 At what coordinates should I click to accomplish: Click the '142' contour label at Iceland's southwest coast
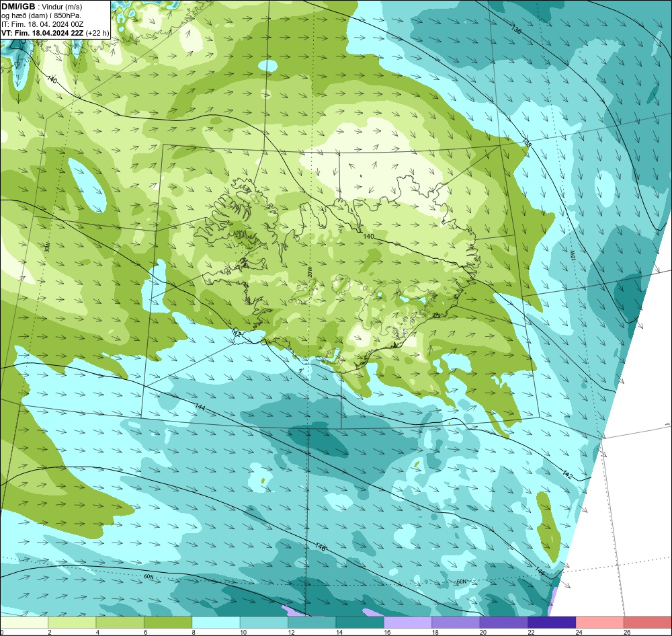coord(237,333)
